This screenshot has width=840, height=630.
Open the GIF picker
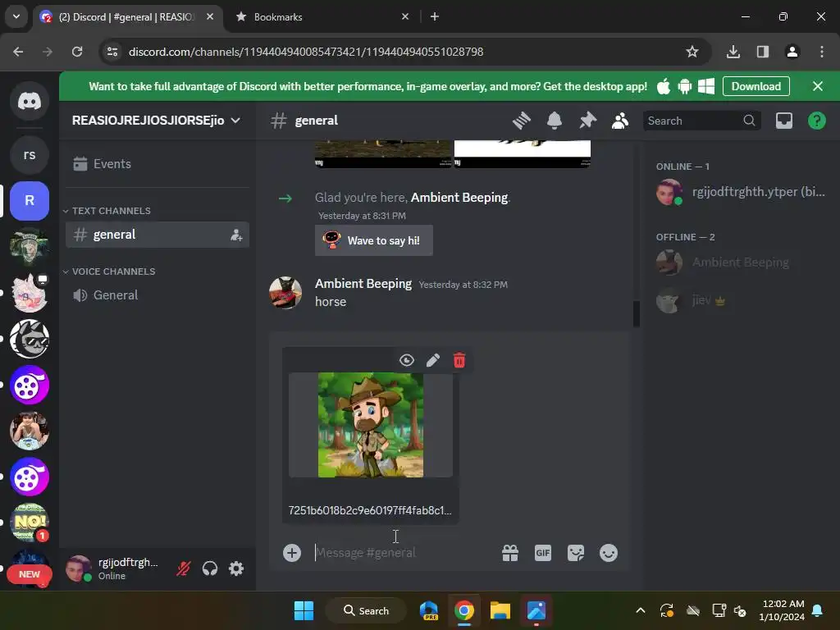[543, 553]
